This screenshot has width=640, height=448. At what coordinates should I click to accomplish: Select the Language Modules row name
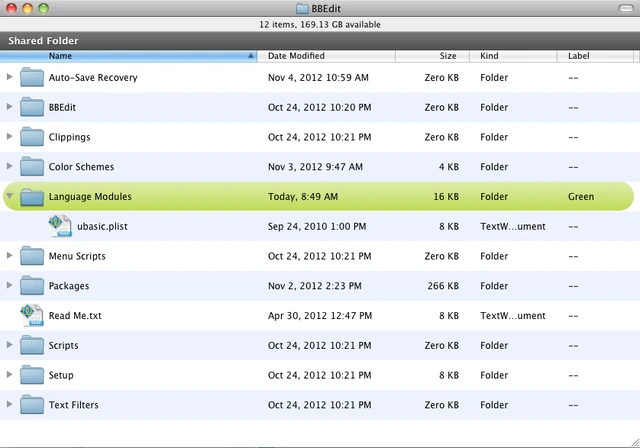click(90, 197)
